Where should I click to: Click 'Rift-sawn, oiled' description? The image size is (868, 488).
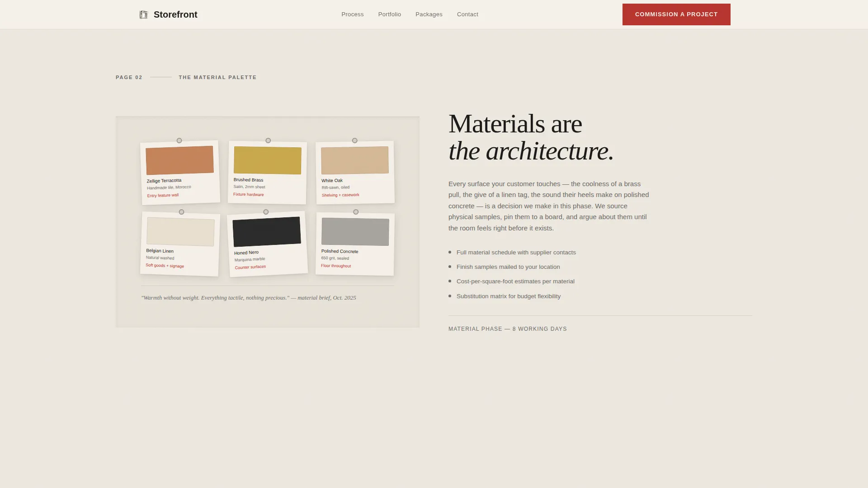pyautogui.click(x=335, y=188)
